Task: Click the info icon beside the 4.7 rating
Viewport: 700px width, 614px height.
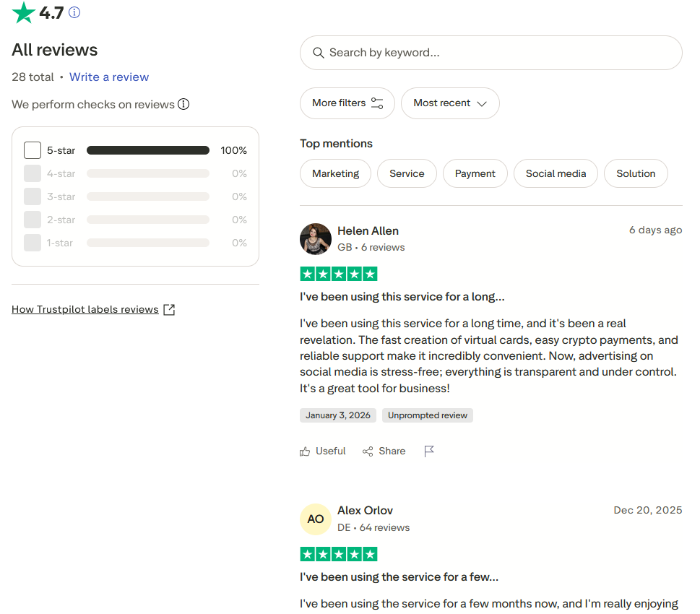Action: pos(74,12)
